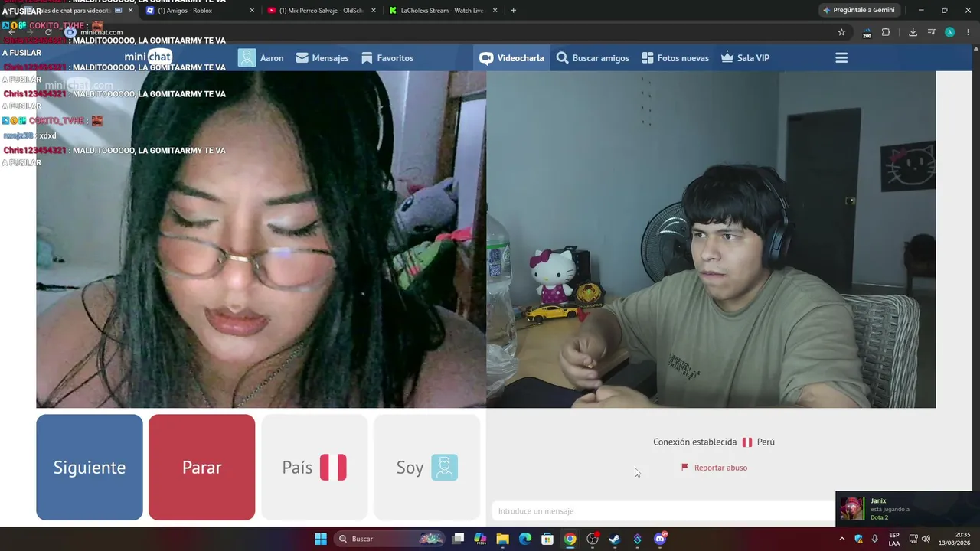
Task: Close the LaCholexs Stream tab
Action: [x=495, y=11]
